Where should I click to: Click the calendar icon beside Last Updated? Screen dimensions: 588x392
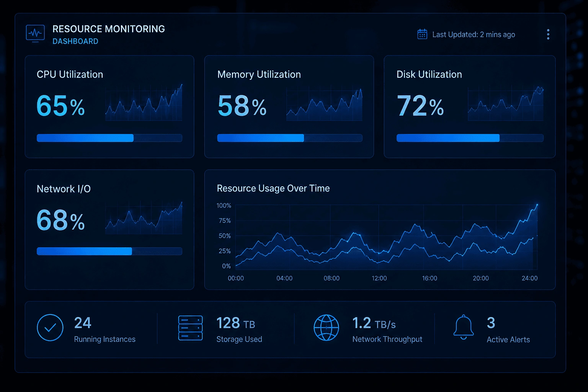[x=422, y=34]
